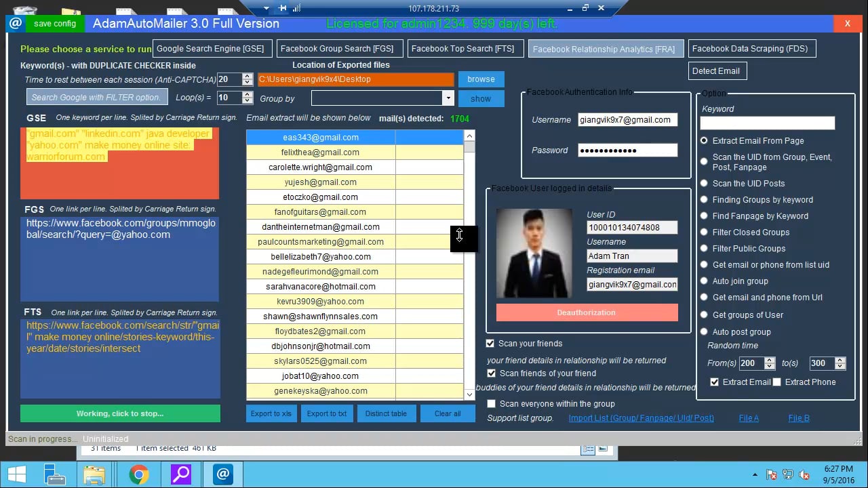
Task: Click the Facebook Username input field
Action: point(627,120)
